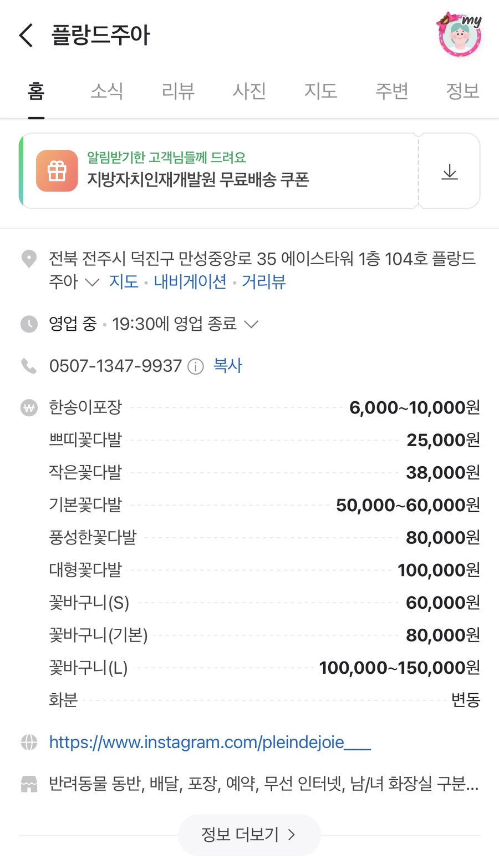Tap the clock business hours icon

point(29,324)
